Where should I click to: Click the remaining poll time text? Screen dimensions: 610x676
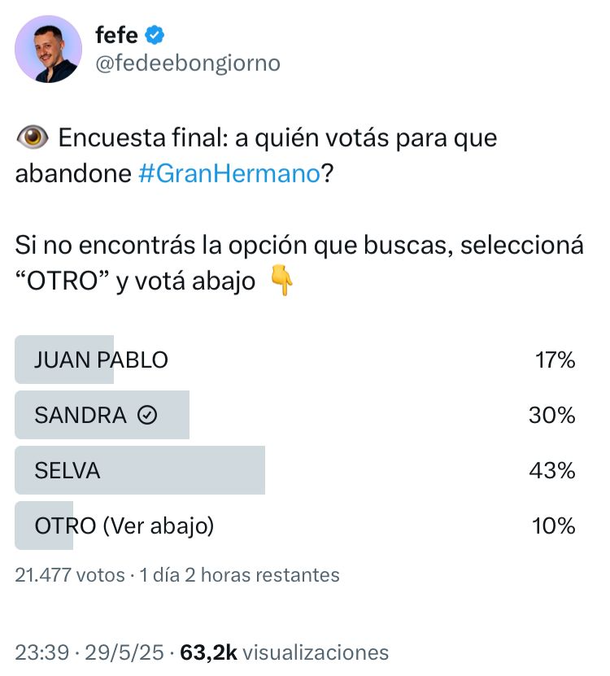[240, 575]
